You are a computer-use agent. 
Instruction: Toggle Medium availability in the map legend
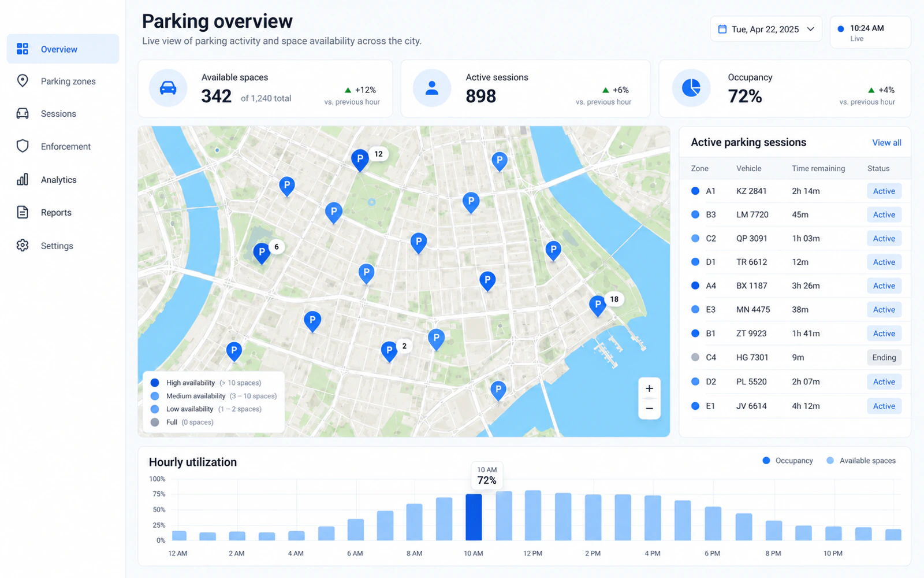coord(214,396)
